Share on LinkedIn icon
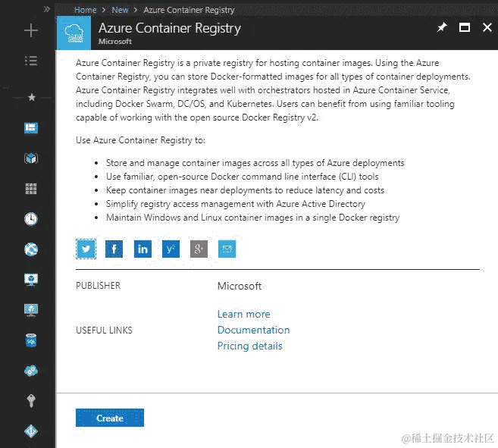498x448 pixels. point(143,249)
